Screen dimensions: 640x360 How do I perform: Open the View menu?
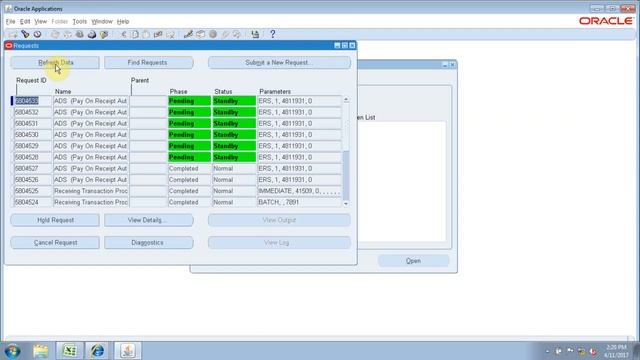click(x=40, y=21)
